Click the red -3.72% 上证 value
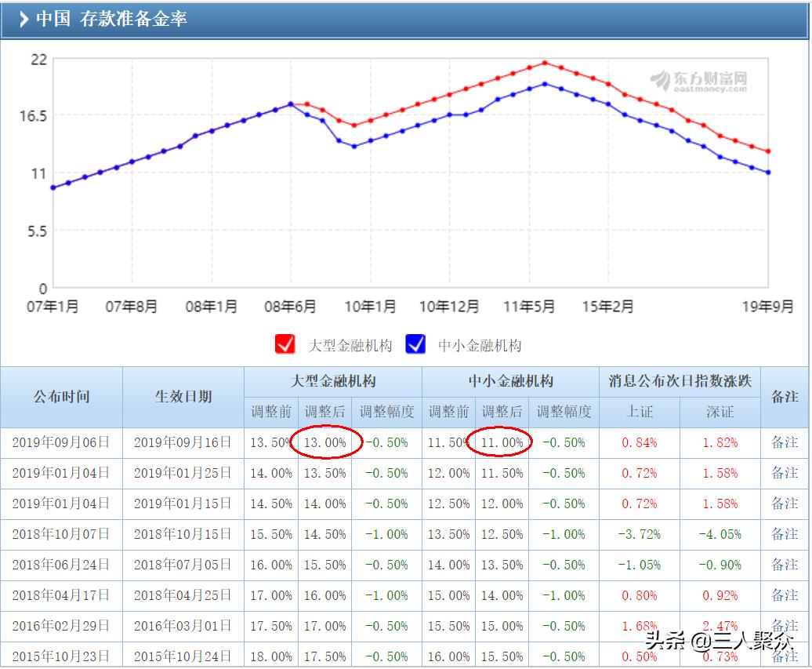This screenshot has height=669, width=812. click(642, 534)
